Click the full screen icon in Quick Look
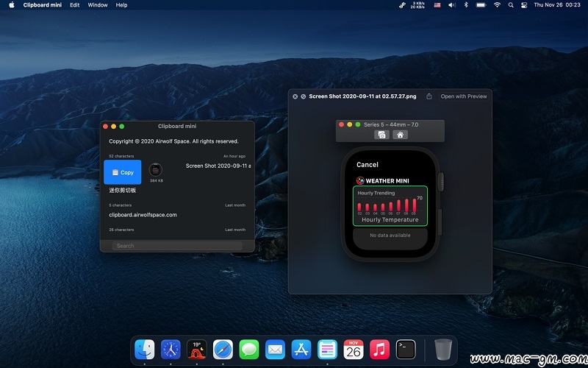Image resolution: width=588 pixels, height=368 pixels. click(x=303, y=96)
